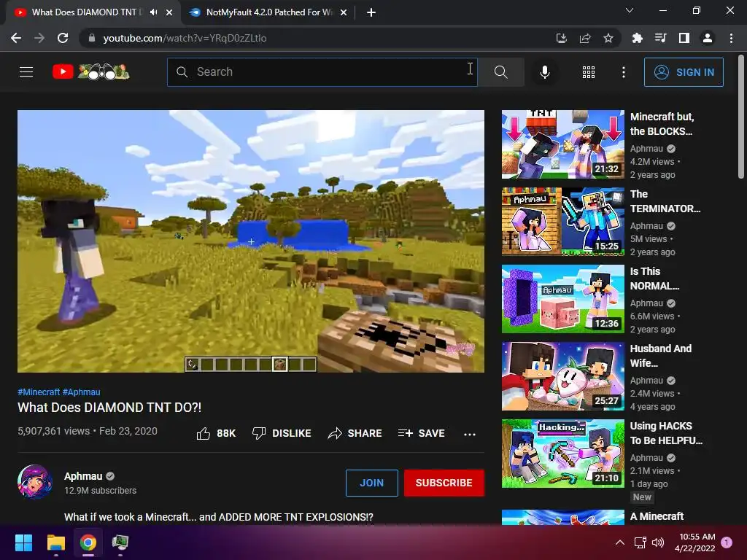Open YouTube settings three-dot menu
Image resolution: width=747 pixels, height=560 pixels.
tap(623, 72)
